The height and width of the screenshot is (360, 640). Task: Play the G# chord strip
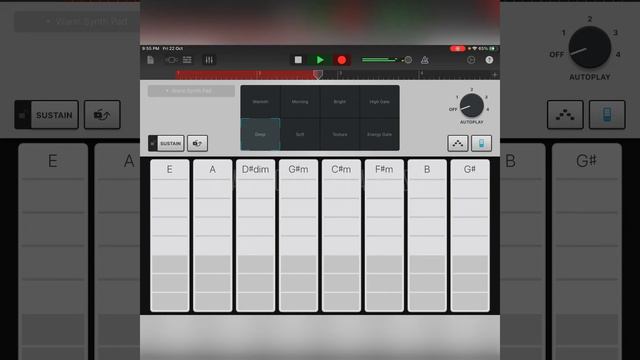tap(470, 236)
